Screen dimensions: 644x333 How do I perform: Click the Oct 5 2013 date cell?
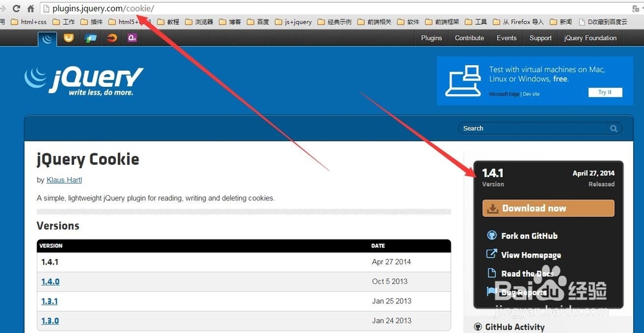(x=390, y=281)
